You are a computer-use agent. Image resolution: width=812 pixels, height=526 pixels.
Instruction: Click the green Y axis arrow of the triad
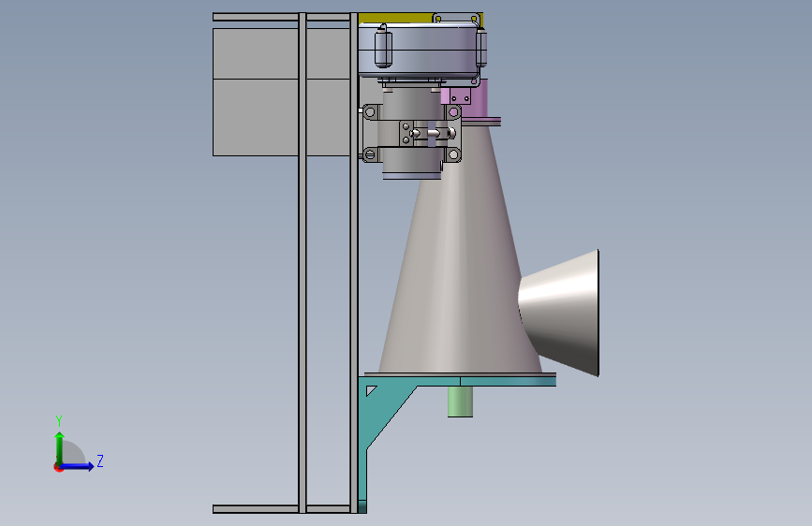point(60,447)
